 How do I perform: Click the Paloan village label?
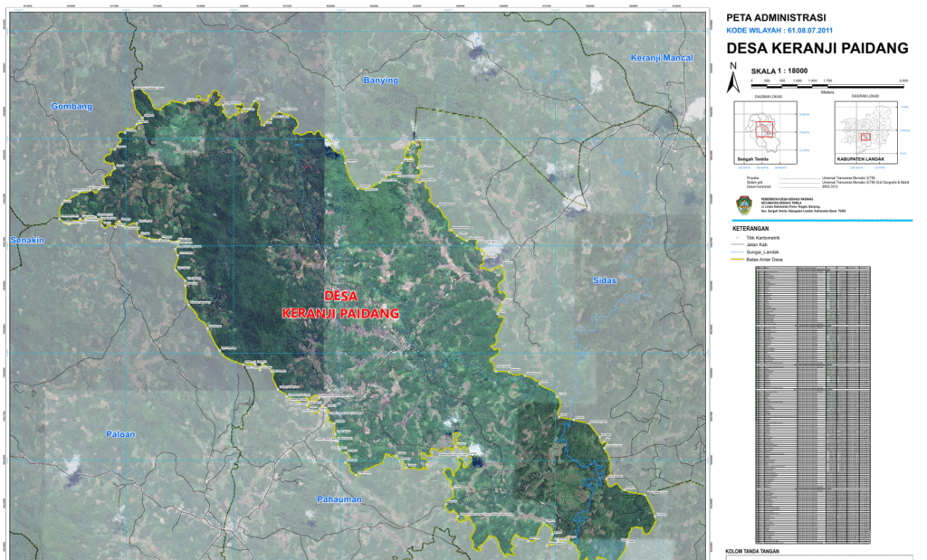119,434
